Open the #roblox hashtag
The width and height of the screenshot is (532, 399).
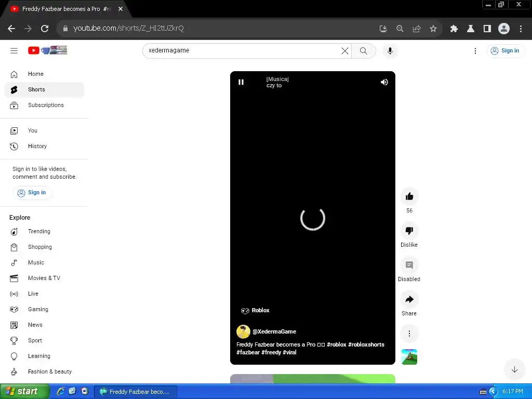pyautogui.click(x=336, y=344)
